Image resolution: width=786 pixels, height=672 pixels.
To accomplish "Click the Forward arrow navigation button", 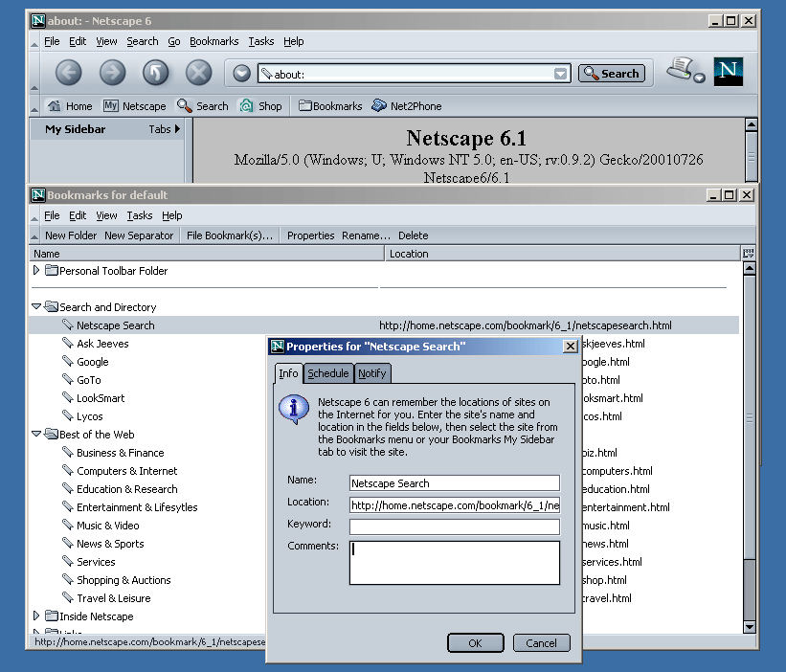I will [x=112, y=73].
